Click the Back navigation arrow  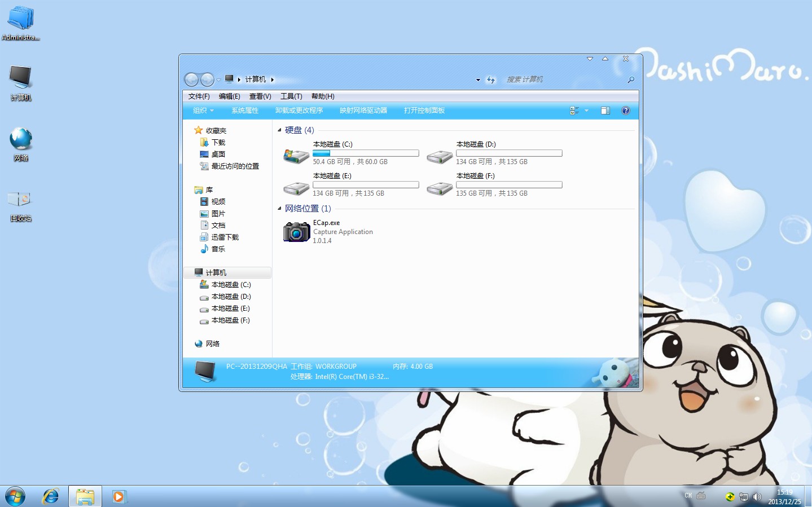[x=192, y=80]
